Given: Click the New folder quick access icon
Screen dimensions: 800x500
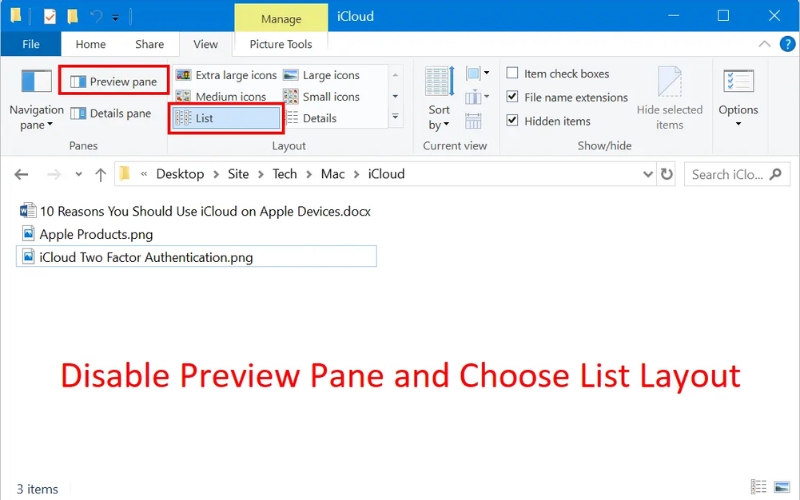Looking at the screenshot, I should click(73, 17).
